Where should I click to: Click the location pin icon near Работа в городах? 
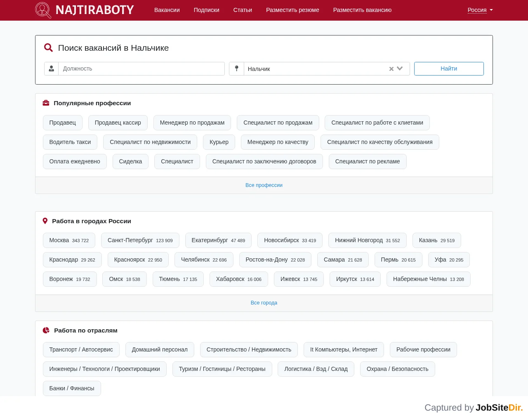pyautogui.click(x=45, y=221)
